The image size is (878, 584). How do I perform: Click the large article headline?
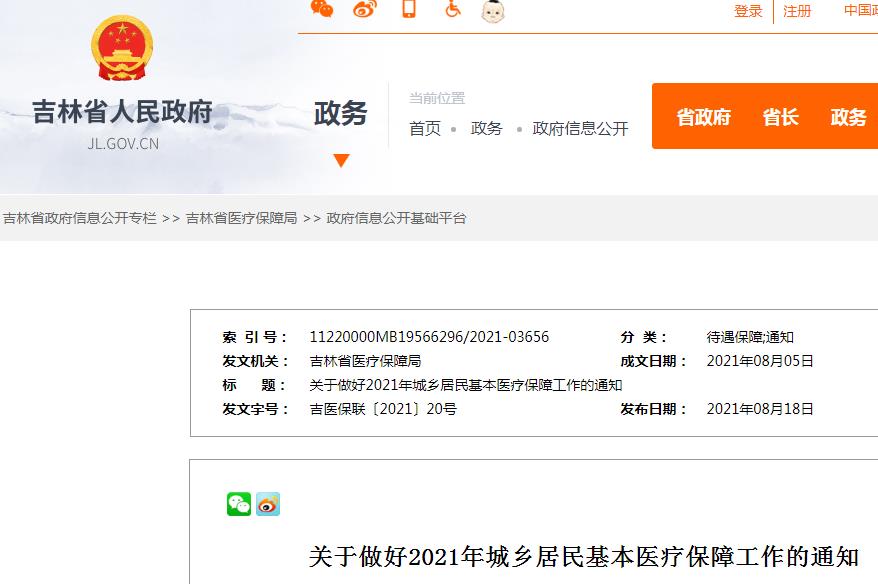tap(583, 557)
